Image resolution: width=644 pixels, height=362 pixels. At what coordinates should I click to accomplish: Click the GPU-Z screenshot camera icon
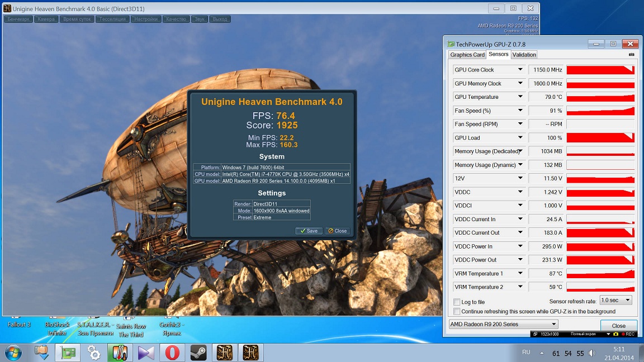pyautogui.click(x=631, y=55)
